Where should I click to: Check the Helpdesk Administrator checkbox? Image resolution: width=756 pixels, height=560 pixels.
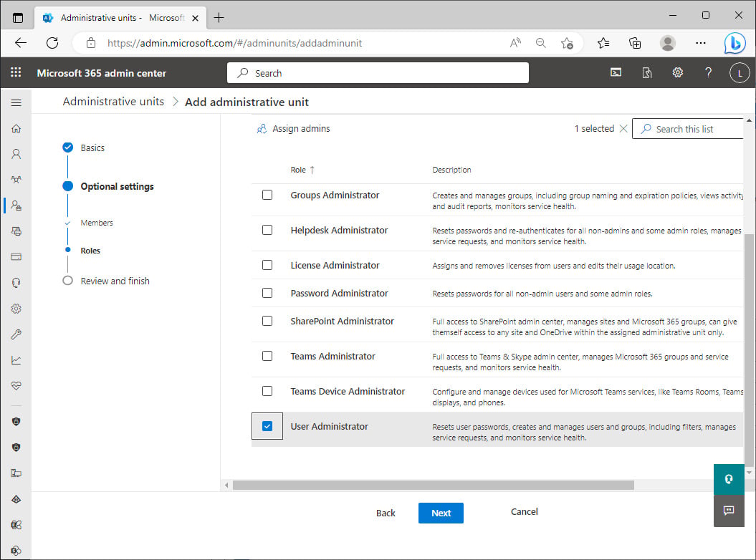point(267,230)
